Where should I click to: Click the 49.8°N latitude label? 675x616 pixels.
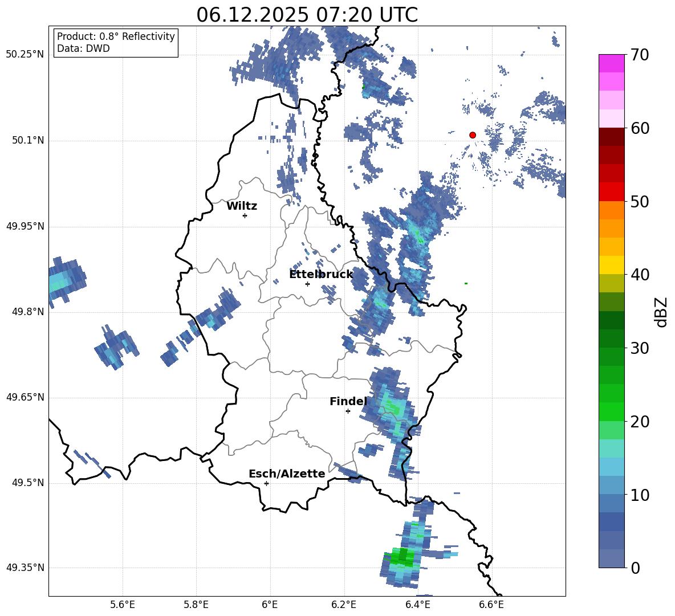(x=28, y=312)
